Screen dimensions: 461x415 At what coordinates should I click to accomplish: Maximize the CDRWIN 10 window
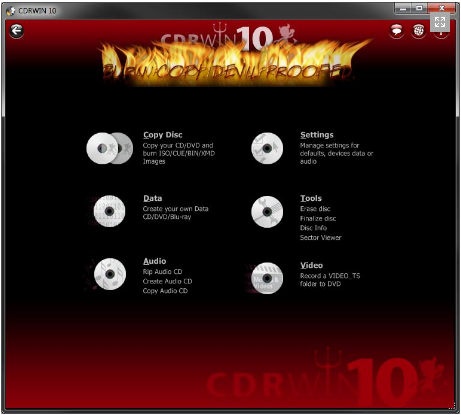(x=419, y=8)
